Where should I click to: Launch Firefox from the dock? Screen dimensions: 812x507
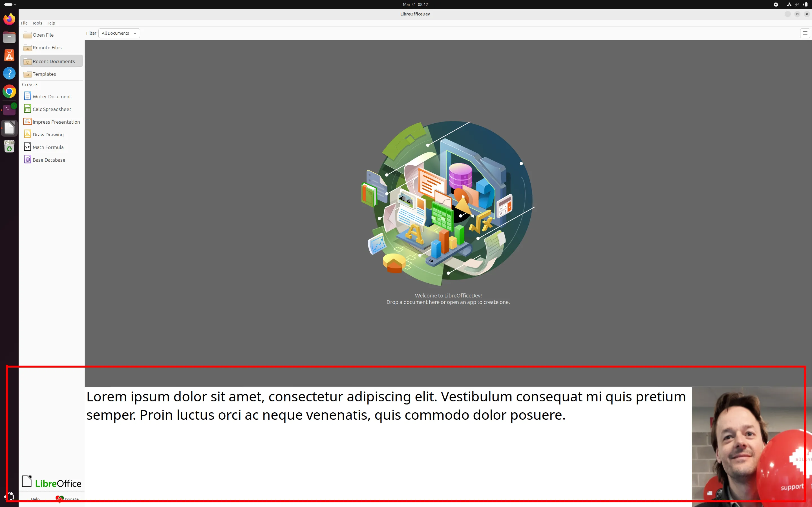click(x=9, y=19)
